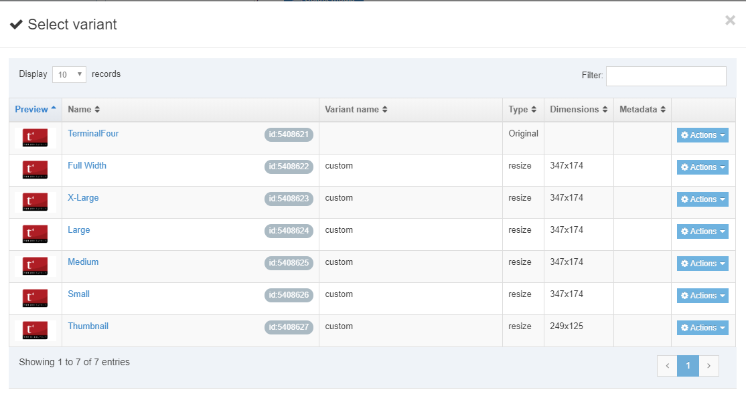
Task: Click the id:5408627 badge
Action: (x=289, y=327)
